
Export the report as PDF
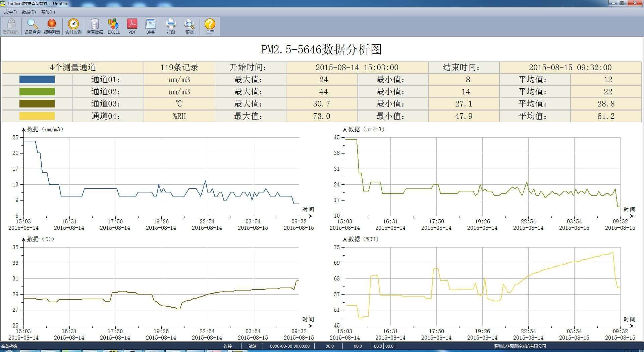[x=132, y=26]
